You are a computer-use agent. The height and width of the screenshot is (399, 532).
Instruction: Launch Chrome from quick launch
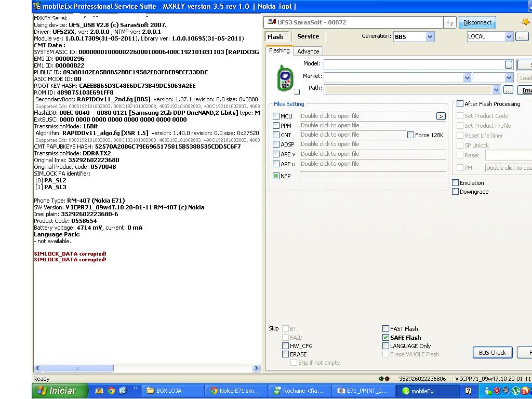(x=111, y=391)
